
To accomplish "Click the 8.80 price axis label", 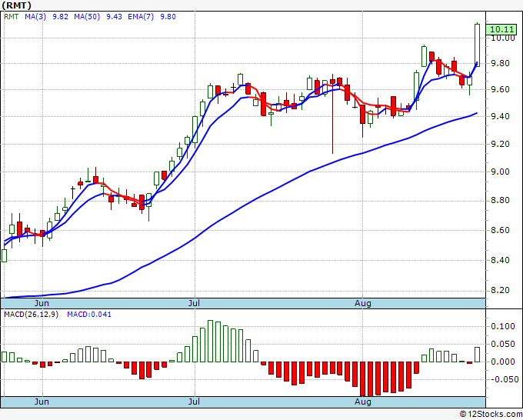I will [x=501, y=201].
